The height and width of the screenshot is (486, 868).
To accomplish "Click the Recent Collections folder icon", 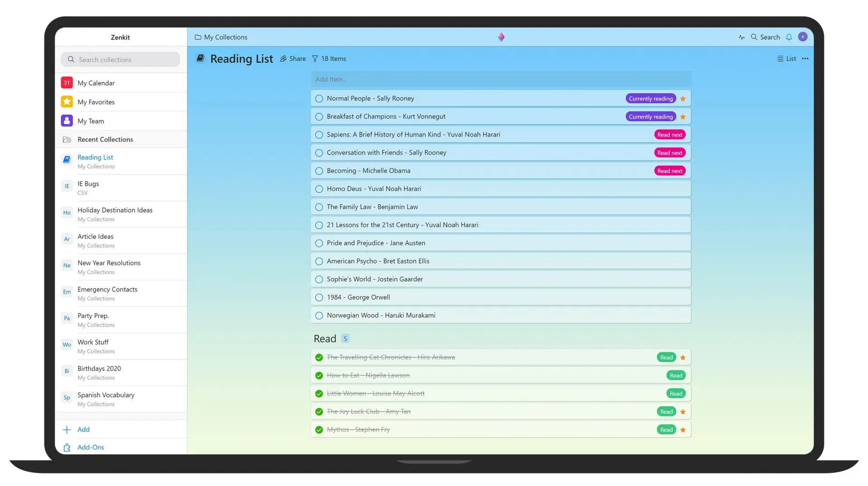I will 67,140.
